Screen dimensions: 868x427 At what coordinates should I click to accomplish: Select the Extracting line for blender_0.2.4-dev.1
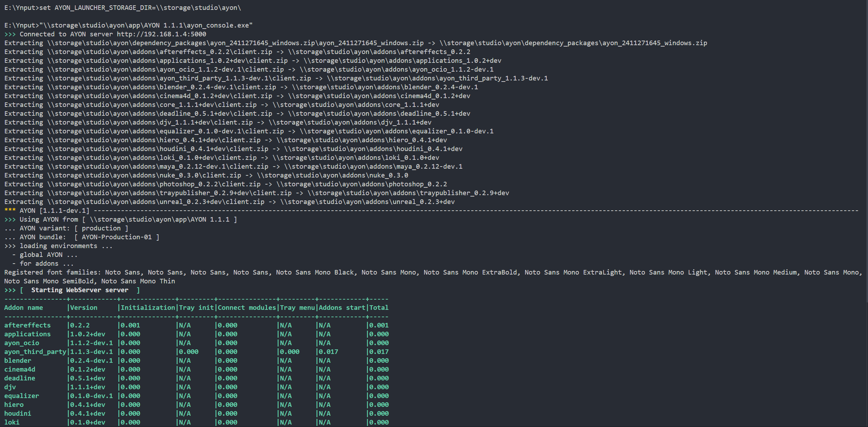[241, 87]
